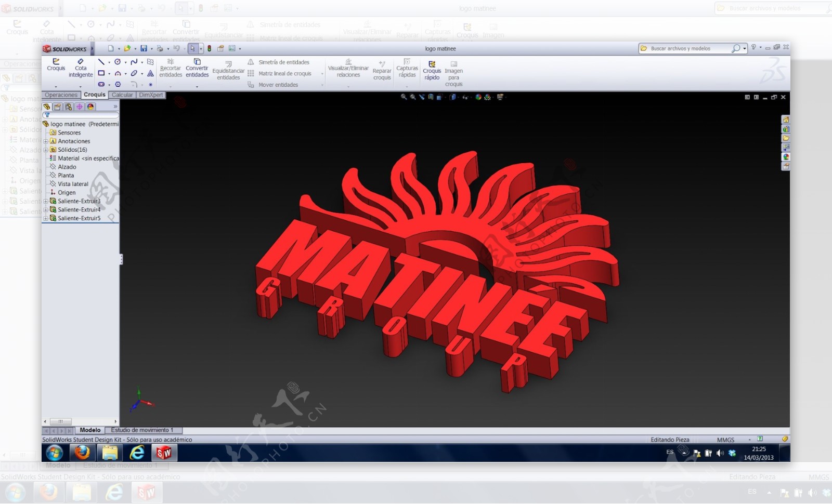Open Internet Explorer from taskbar
Screen dimensions: 832x504
137,453
